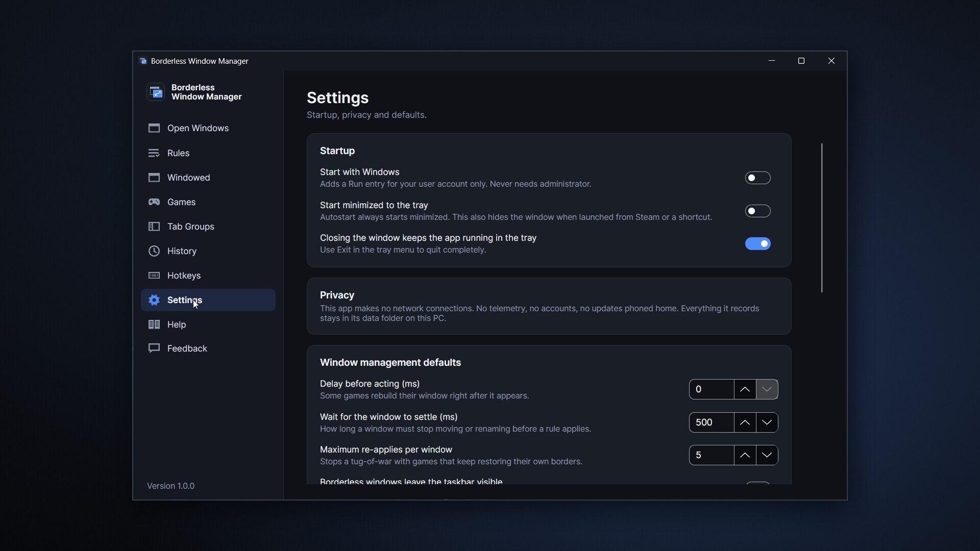Click the Windowed sidebar icon

tap(154, 178)
